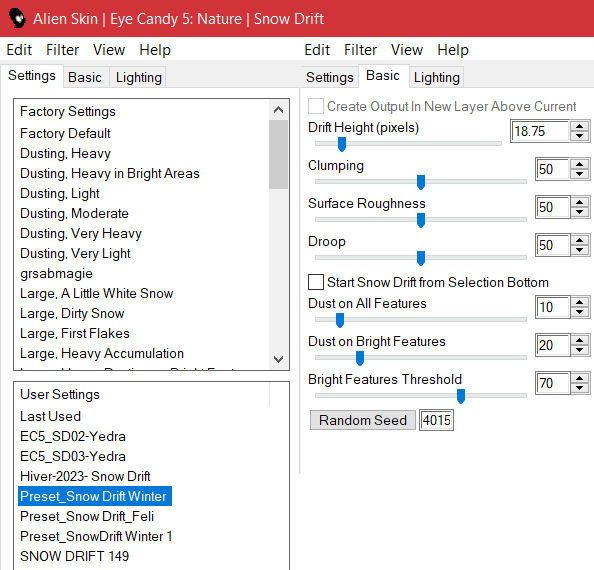Image resolution: width=594 pixels, height=570 pixels.
Task: Click the Droop slider handle
Action: tap(421, 258)
